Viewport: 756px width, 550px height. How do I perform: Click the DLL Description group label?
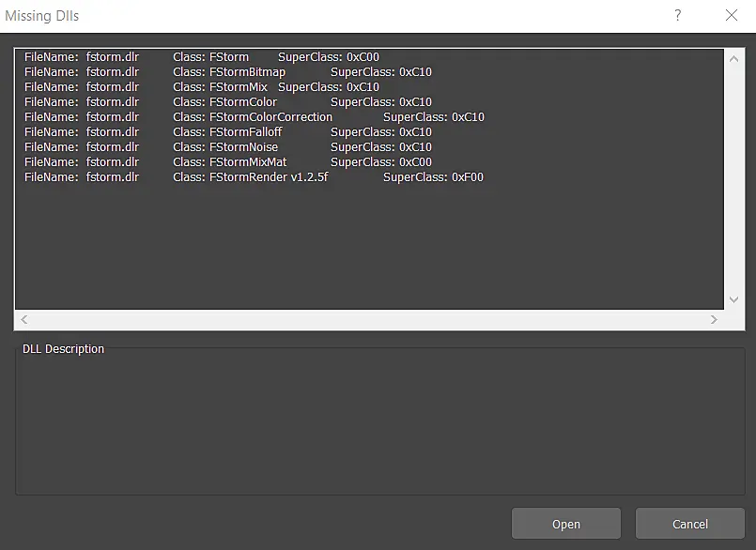[63, 348]
